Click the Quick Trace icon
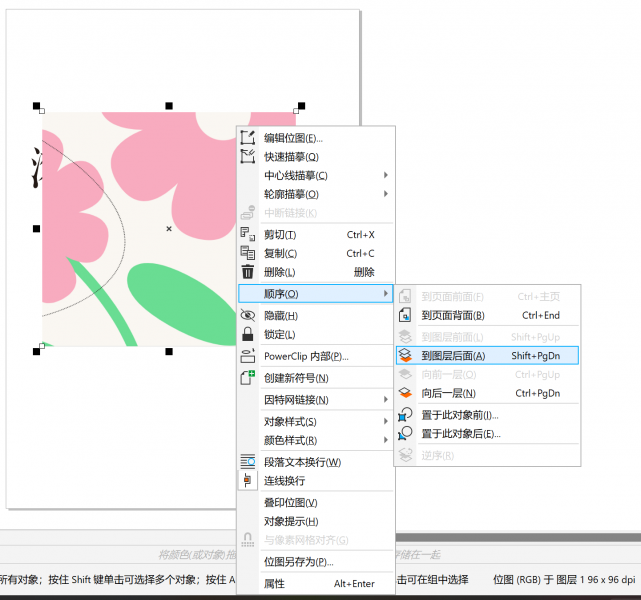Image resolution: width=641 pixels, height=600 pixels. pyautogui.click(x=248, y=157)
